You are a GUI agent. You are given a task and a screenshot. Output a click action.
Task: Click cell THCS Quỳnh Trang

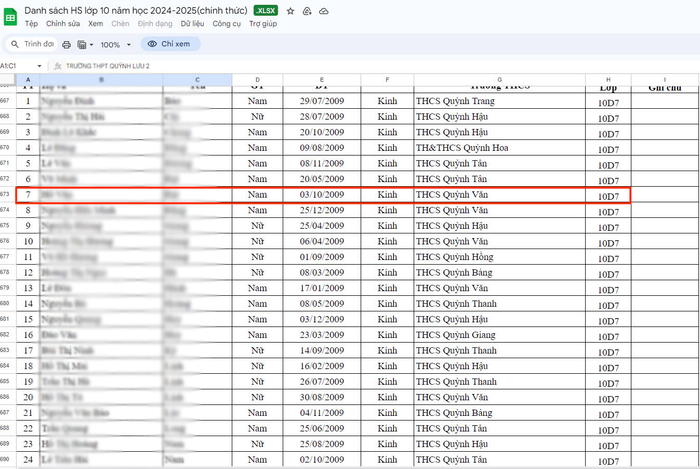click(500, 101)
